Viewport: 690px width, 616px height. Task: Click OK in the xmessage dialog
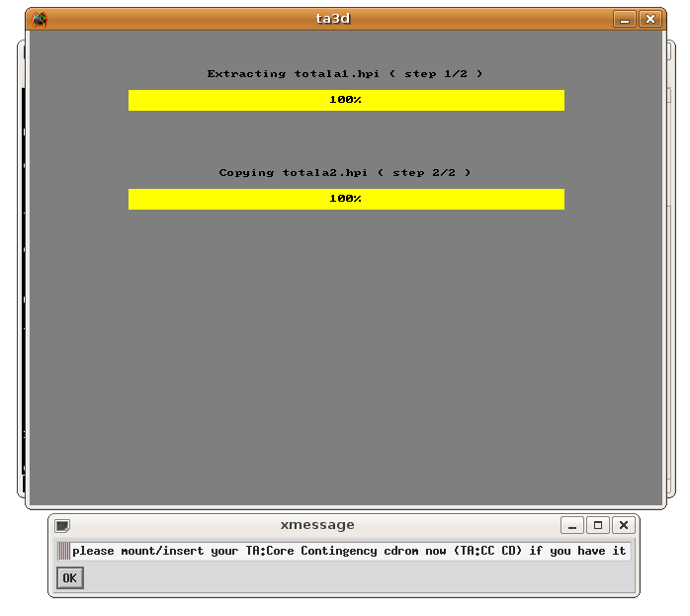pyautogui.click(x=69, y=578)
